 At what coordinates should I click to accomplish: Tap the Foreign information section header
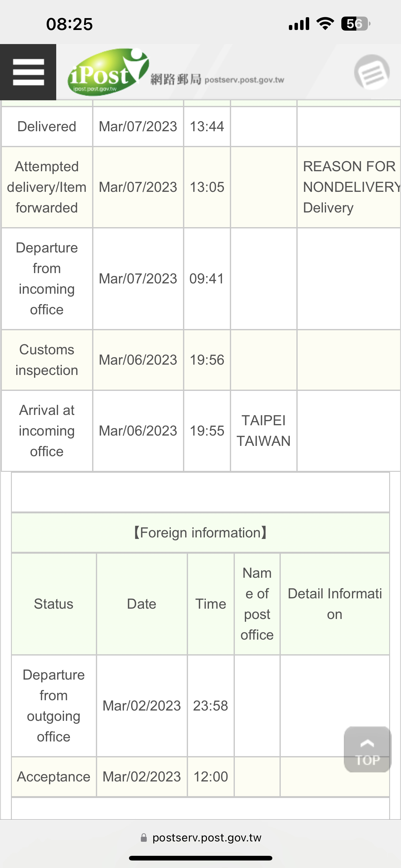point(200,533)
